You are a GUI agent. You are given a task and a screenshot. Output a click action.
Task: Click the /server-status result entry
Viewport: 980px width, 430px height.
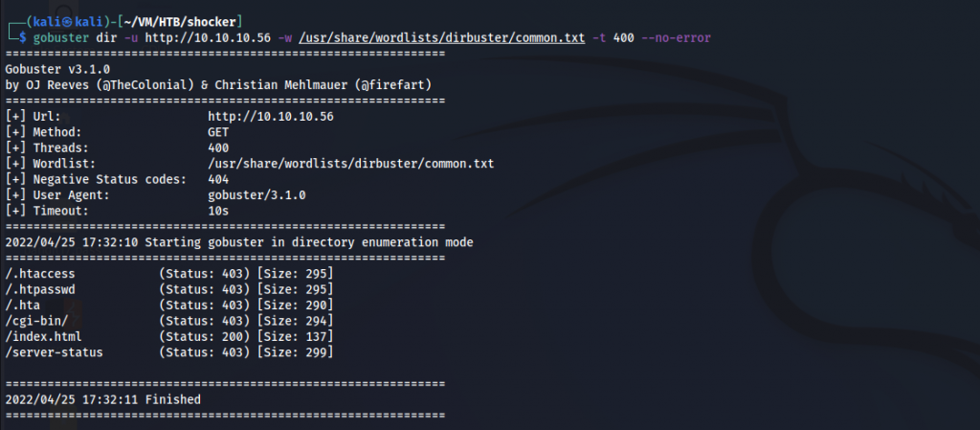coord(54,352)
